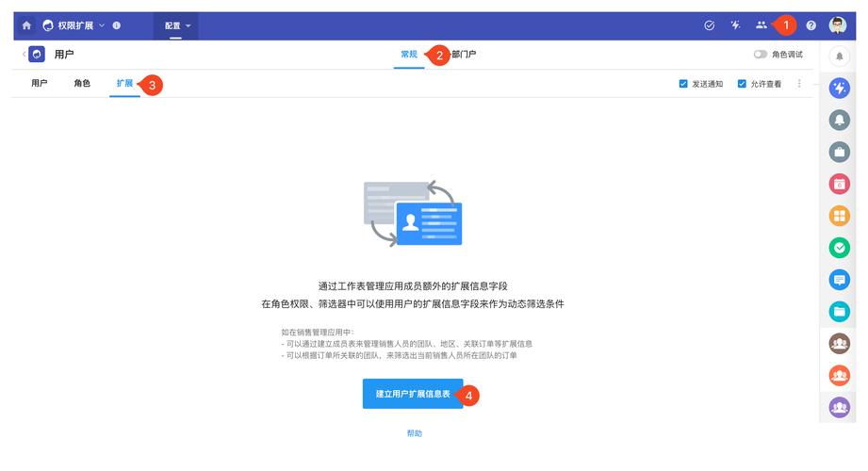Click text 通过工作表管理应用成员额外的扩展信息字段

[x=413, y=286]
